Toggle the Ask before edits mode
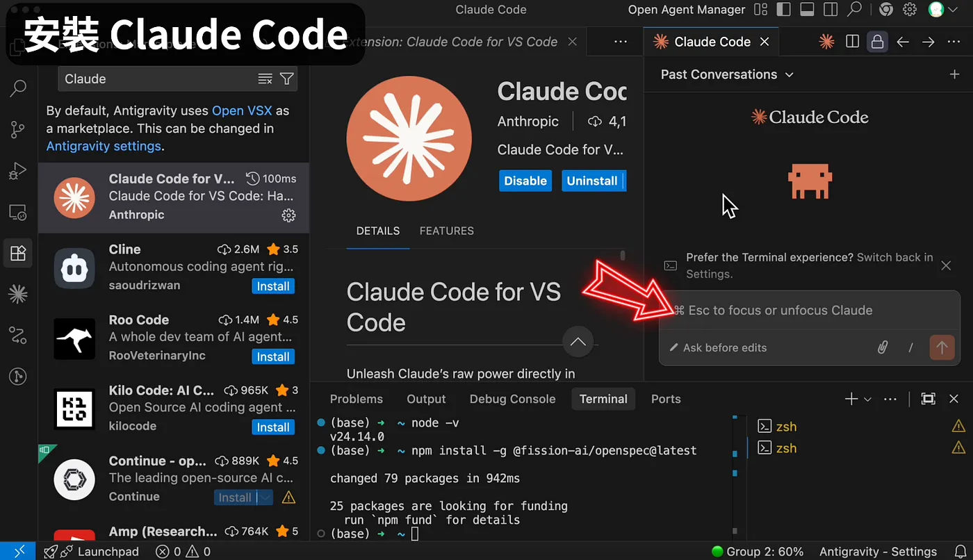 (x=718, y=347)
